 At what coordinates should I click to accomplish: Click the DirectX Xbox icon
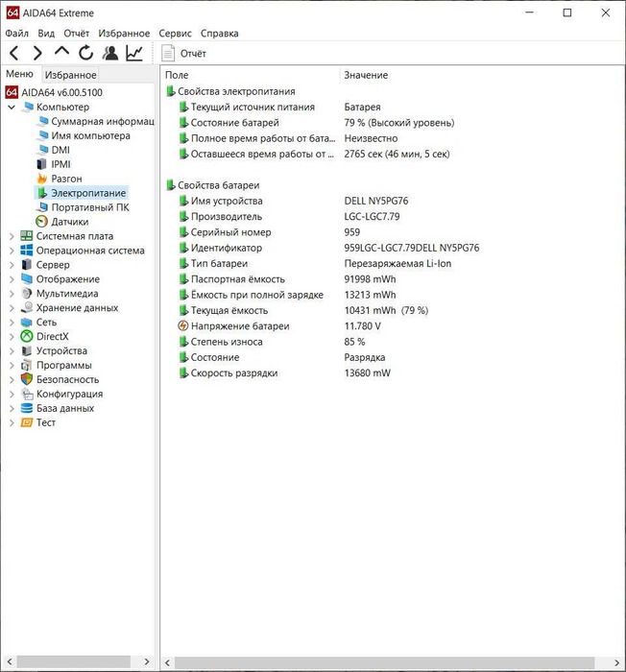27,337
